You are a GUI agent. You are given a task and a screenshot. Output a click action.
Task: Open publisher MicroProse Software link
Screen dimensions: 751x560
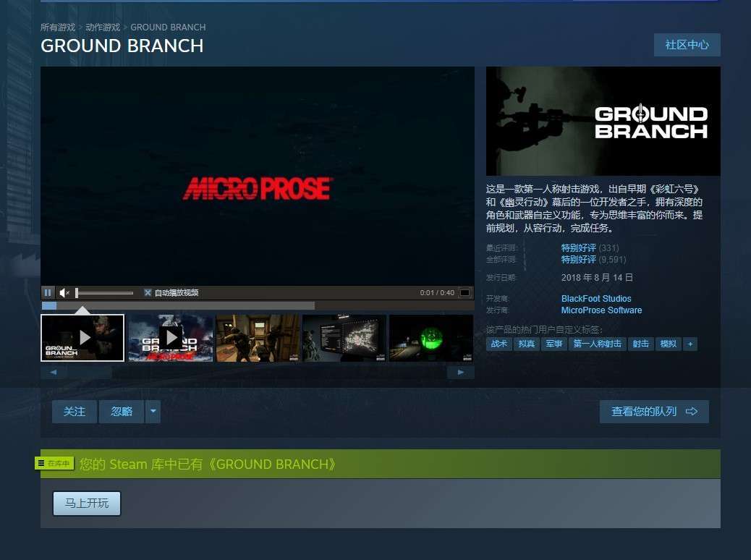pos(601,310)
